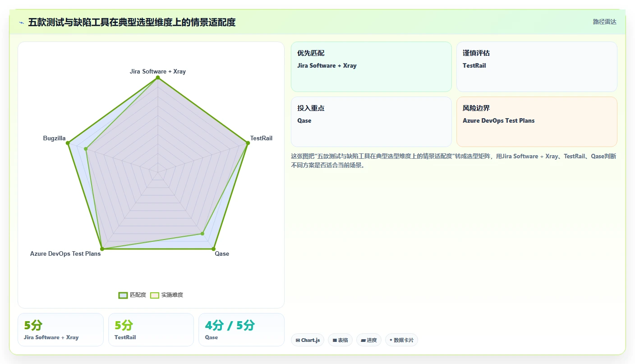Click the Azure DevOps Test Plans axis label
Image resolution: width=635 pixels, height=364 pixels.
tap(65, 253)
